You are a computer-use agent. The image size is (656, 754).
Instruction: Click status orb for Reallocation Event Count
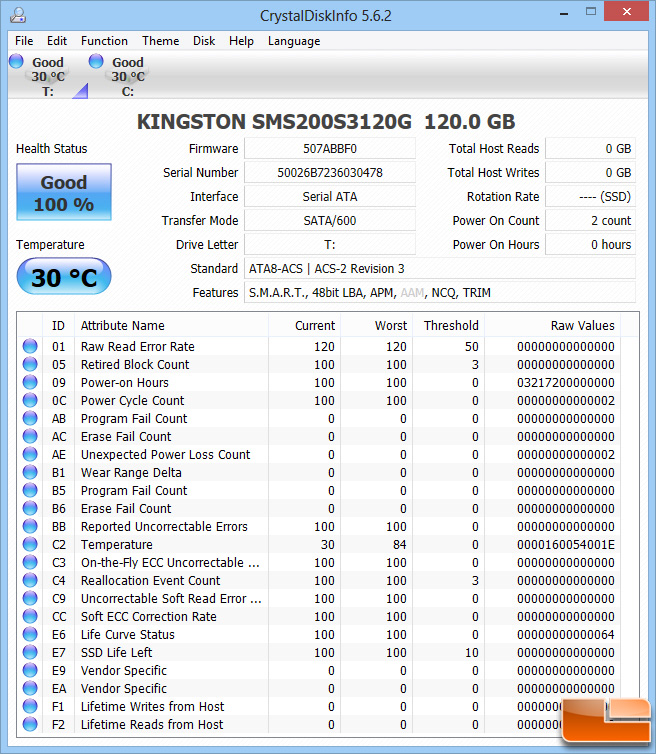30,580
